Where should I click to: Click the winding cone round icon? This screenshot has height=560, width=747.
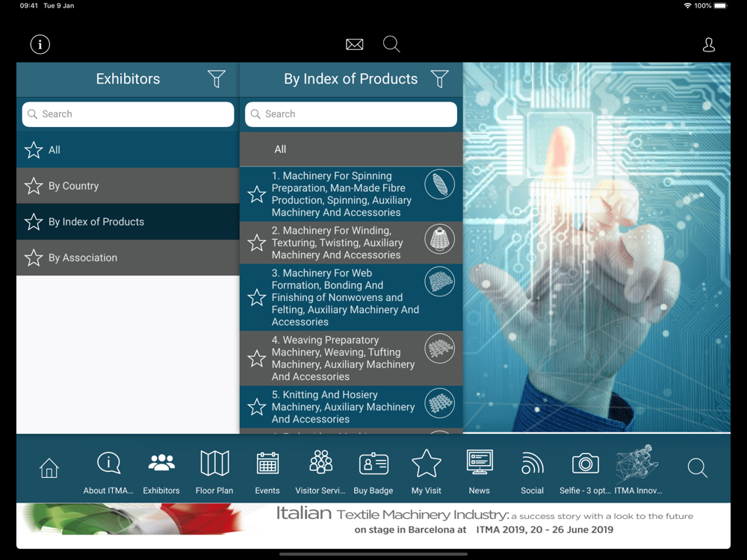coord(439,239)
